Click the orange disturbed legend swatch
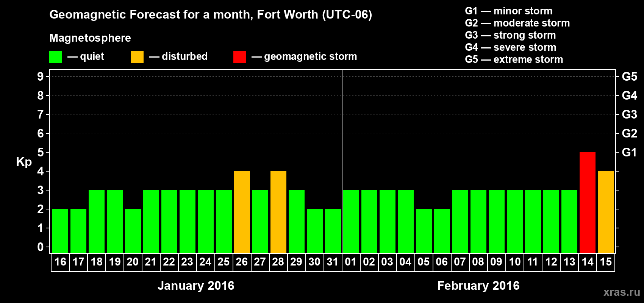This screenshot has height=303, width=644. point(137,57)
